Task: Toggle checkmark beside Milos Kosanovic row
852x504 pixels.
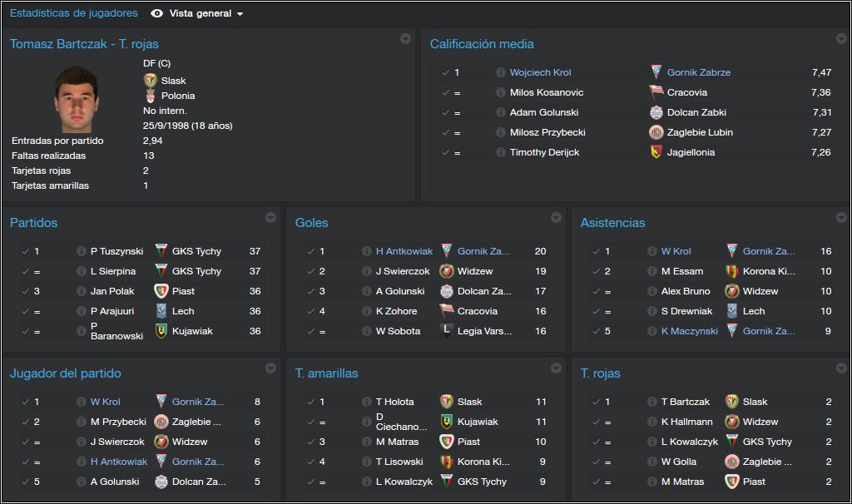Action: pos(446,92)
